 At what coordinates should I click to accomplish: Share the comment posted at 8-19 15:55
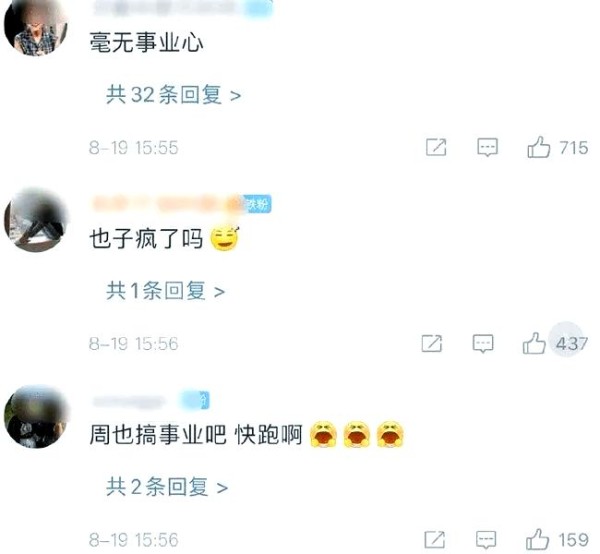(x=436, y=147)
